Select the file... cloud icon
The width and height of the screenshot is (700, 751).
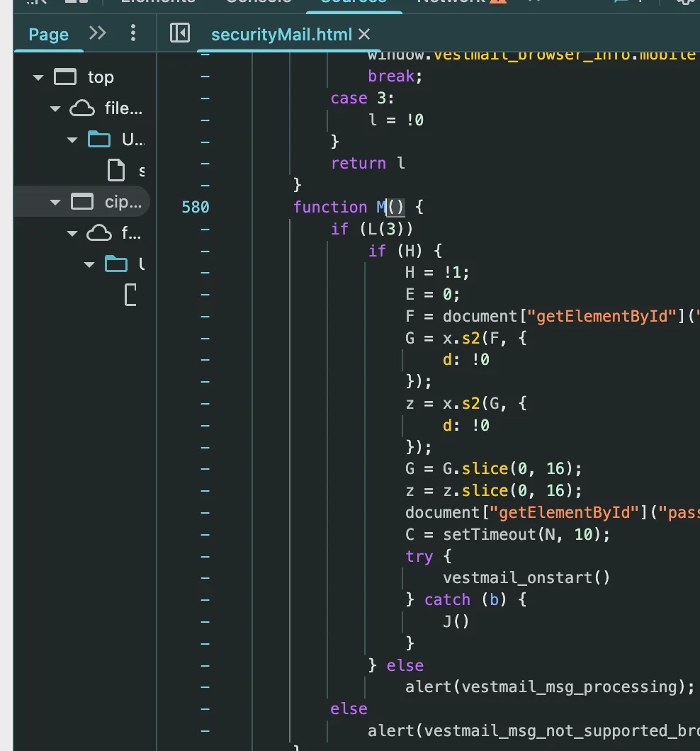tap(82, 108)
